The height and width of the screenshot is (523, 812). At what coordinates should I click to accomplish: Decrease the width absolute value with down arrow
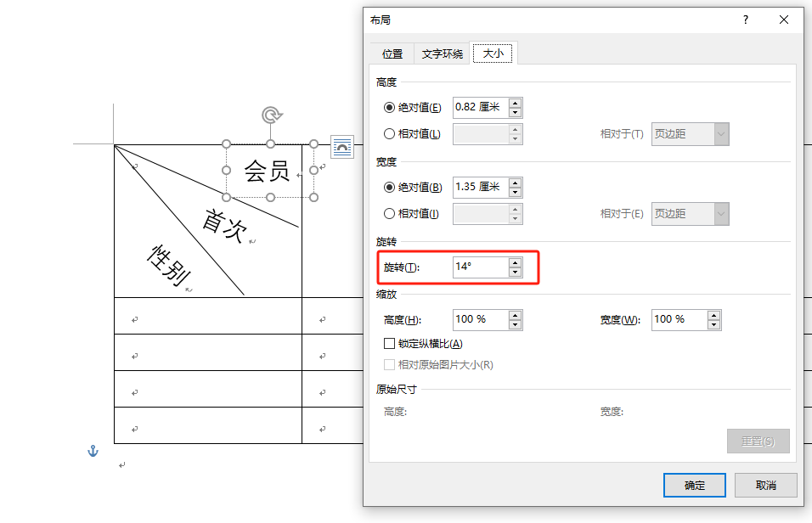515,193
